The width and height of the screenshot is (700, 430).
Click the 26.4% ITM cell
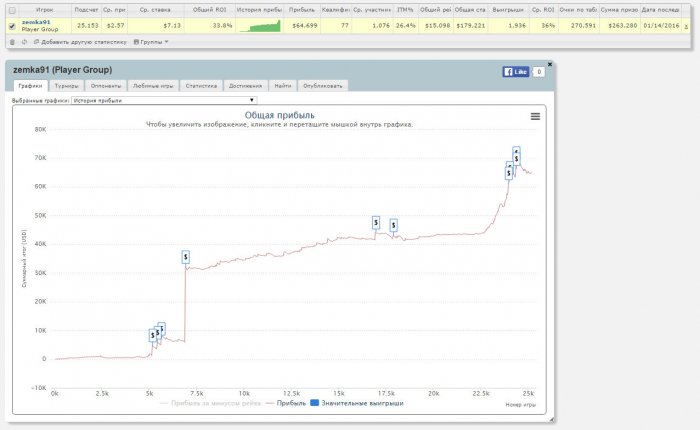click(x=405, y=26)
